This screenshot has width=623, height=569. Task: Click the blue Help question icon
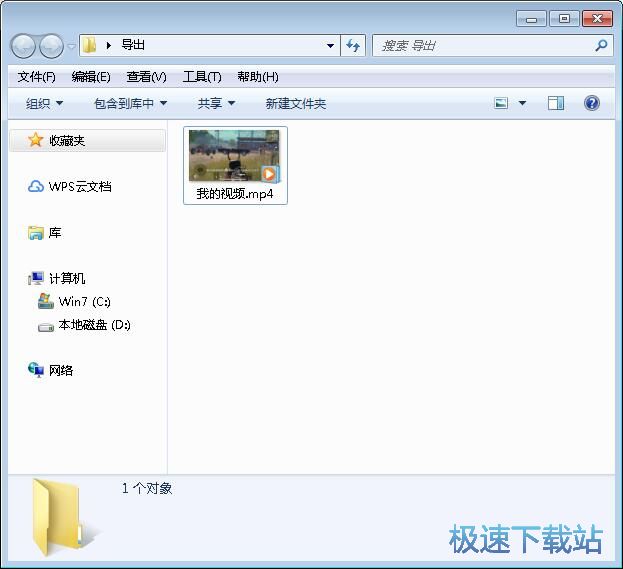[x=592, y=103]
